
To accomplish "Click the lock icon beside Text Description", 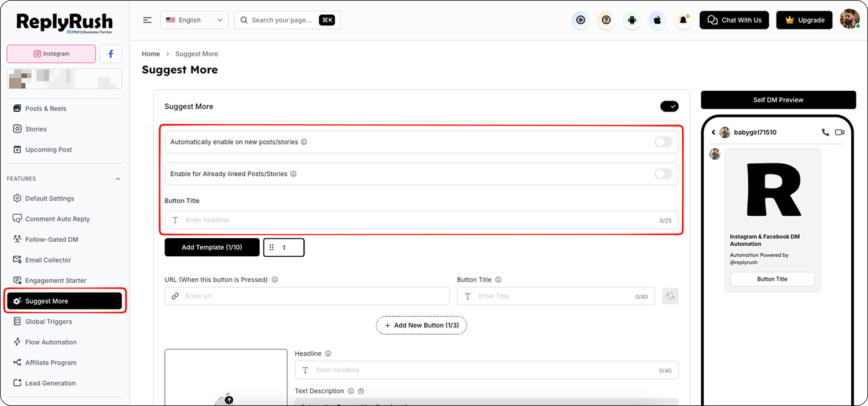I will (361, 392).
